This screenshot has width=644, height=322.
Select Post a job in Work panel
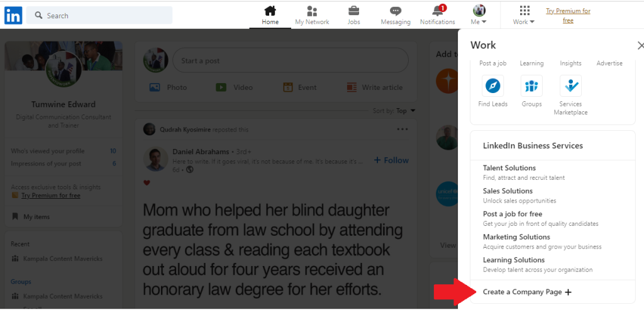(493, 64)
